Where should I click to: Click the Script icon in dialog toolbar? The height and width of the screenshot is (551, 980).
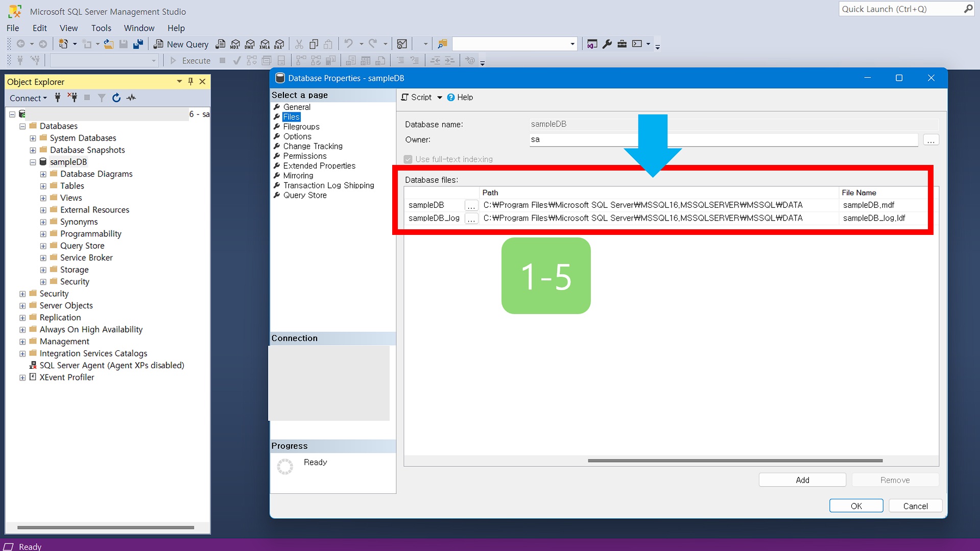405,97
